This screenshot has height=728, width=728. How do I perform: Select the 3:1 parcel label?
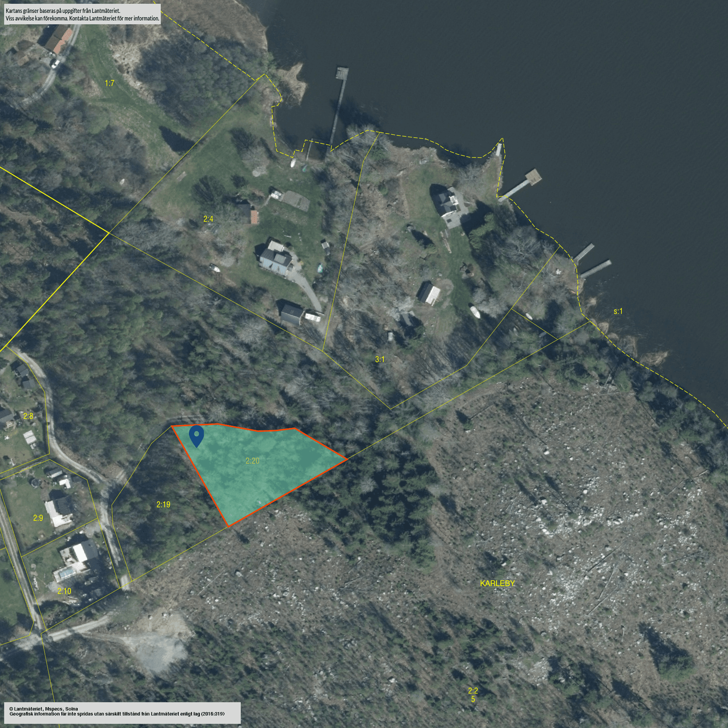click(379, 360)
